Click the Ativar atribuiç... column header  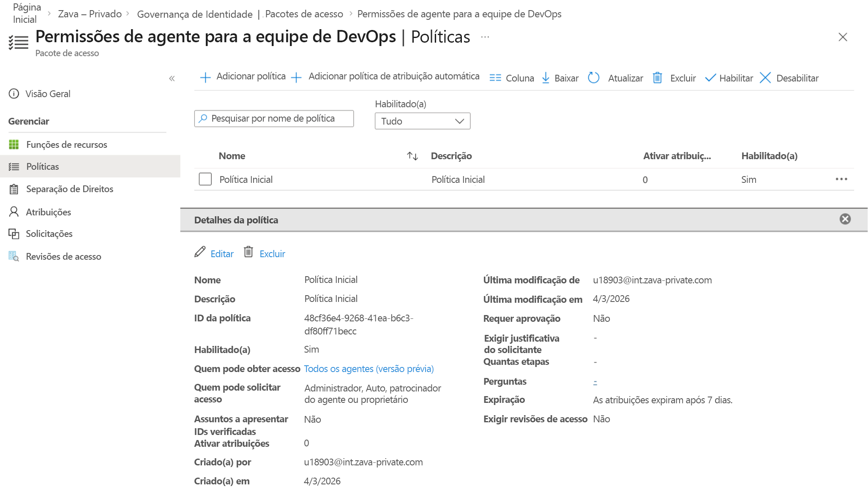point(677,156)
